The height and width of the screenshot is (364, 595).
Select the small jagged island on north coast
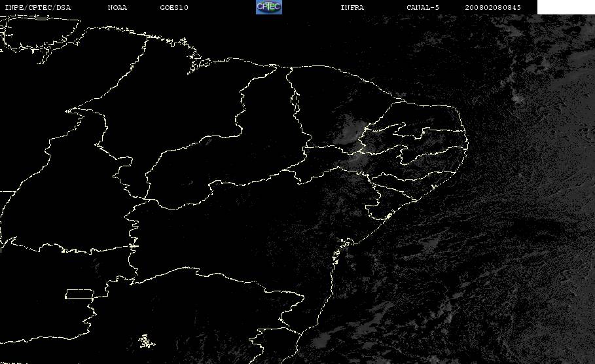pos(199,63)
